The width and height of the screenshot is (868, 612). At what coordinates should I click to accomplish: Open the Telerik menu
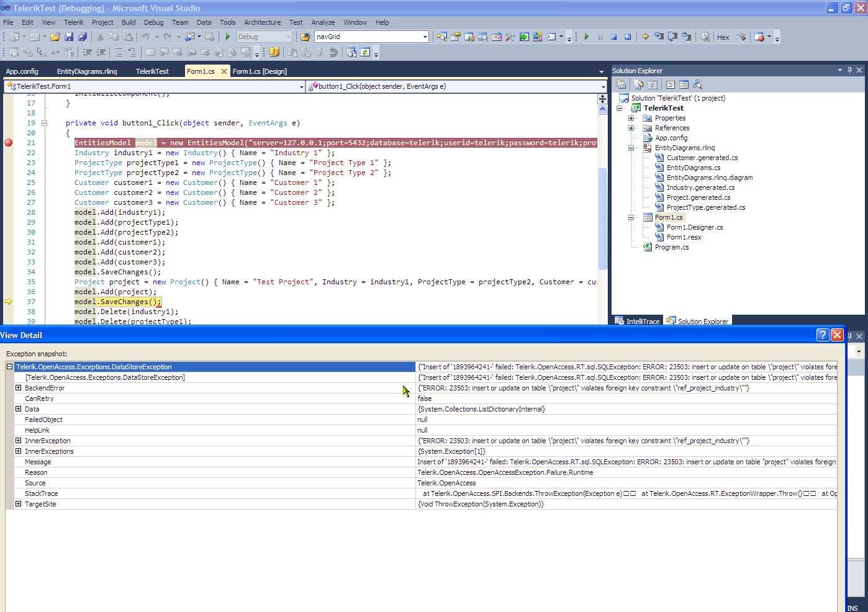73,22
